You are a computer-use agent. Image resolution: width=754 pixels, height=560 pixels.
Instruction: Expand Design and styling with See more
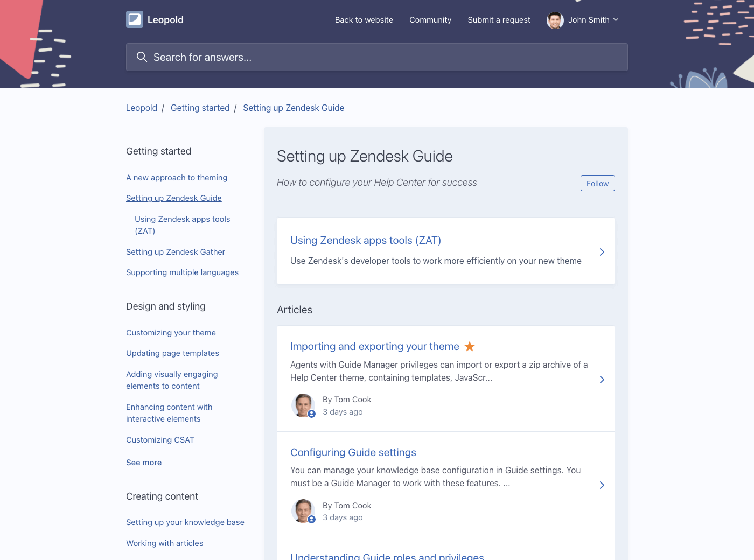pyautogui.click(x=144, y=463)
